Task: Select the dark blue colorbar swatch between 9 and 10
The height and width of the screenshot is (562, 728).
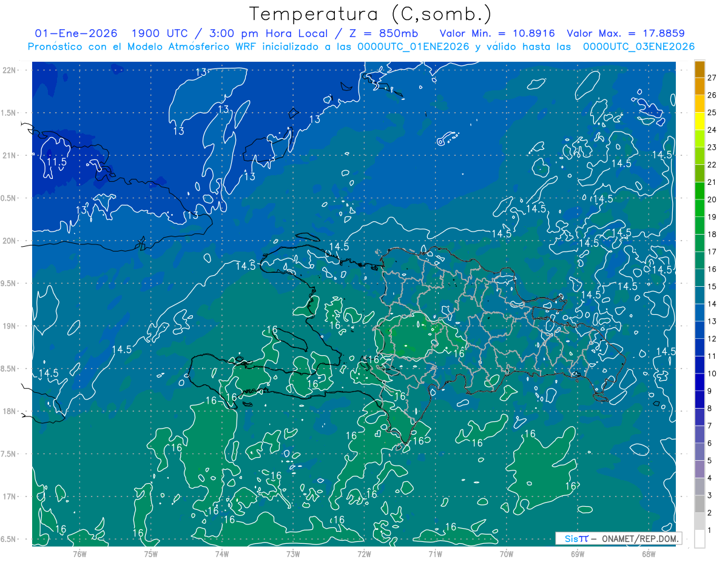Action: pos(699,383)
